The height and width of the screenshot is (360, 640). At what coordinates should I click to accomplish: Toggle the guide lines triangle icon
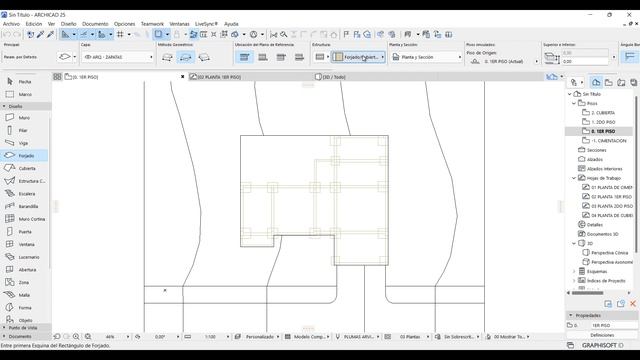coord(65,35)
